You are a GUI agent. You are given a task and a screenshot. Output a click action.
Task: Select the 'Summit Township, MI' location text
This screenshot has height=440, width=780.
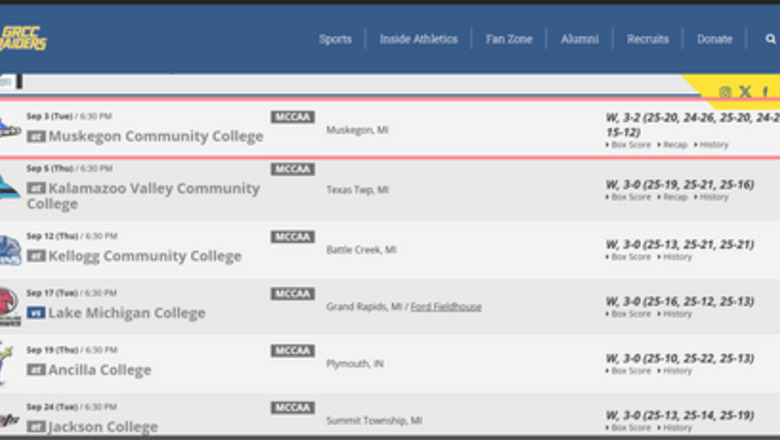(374, 421)
